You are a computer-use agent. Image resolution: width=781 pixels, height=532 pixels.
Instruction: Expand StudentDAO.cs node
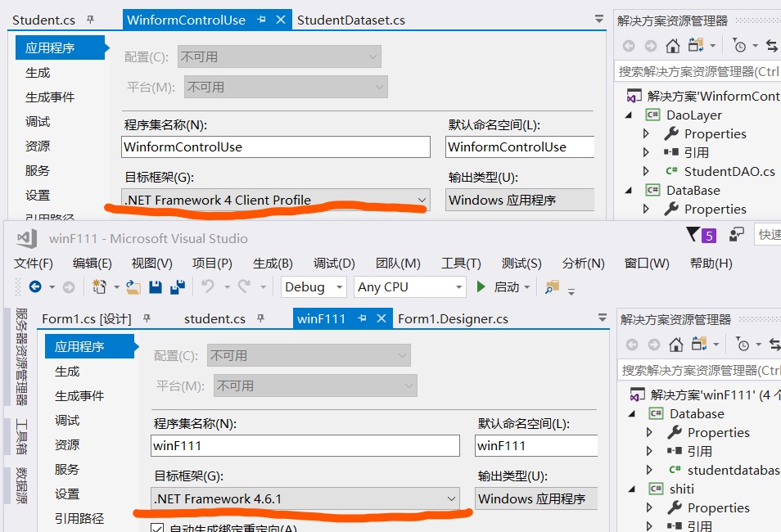(x=646, y=171)
